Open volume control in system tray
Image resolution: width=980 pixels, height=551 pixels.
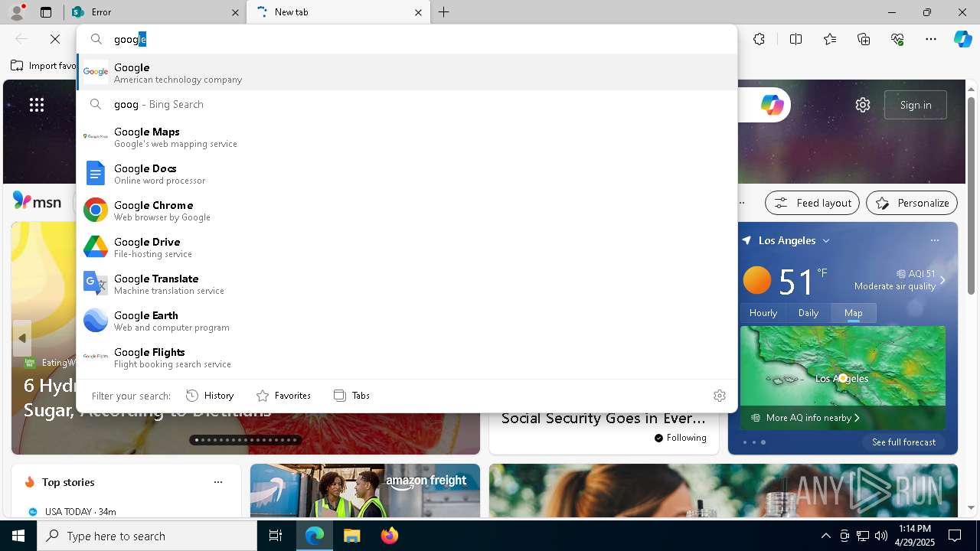881,536
